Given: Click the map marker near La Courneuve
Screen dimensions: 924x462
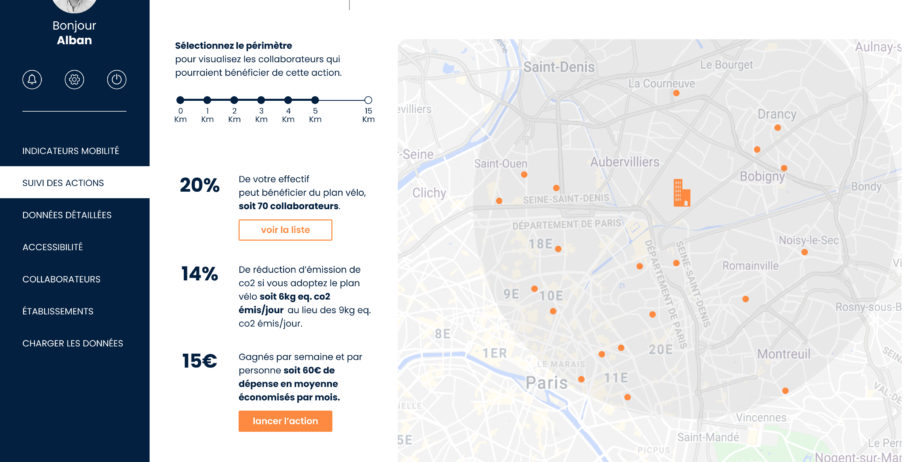Looking at the screenshot, I should click(x=676, y=93).
